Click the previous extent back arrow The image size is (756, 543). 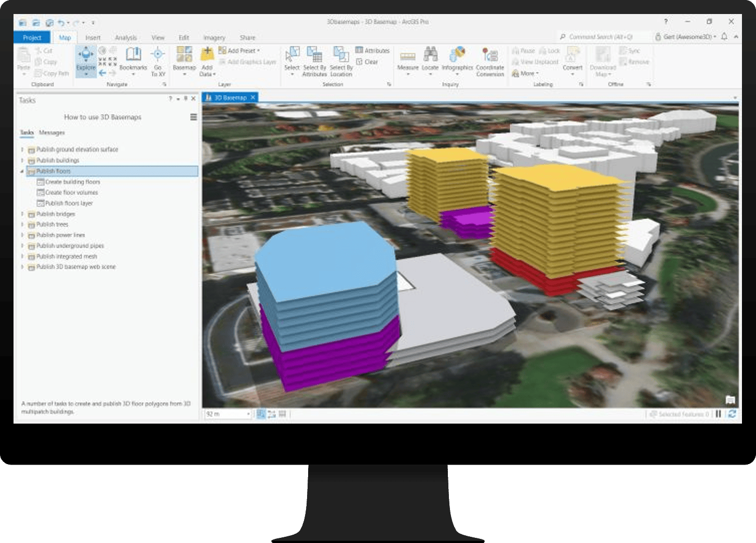(x=102, y=73)
